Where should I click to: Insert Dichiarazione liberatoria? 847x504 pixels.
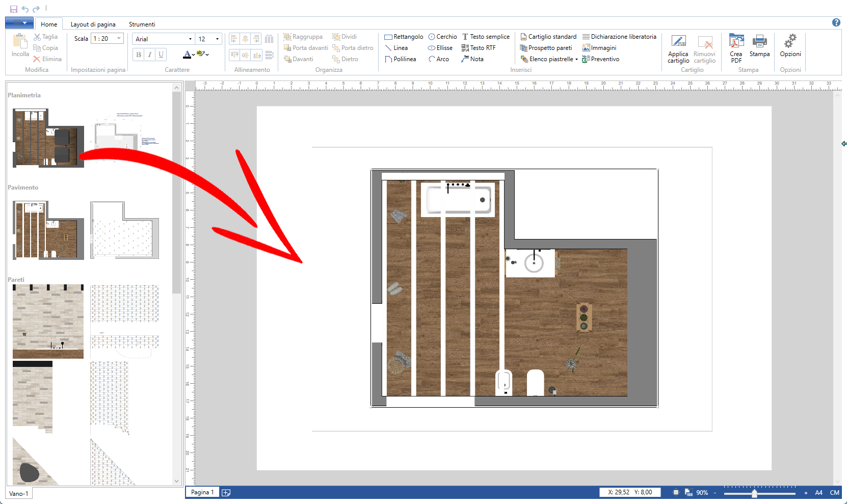coord(619,37)
